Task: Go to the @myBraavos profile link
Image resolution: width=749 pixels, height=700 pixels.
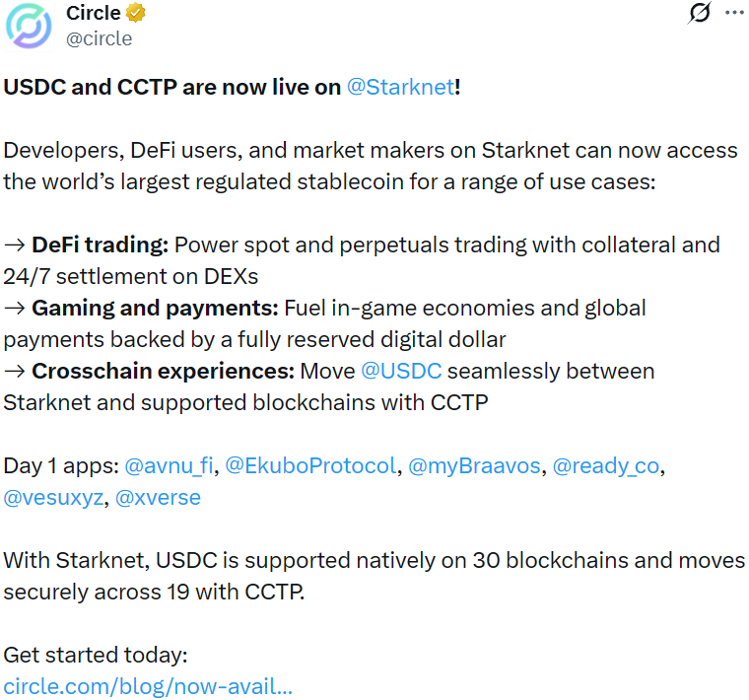Action: click(x=474, y=465)
